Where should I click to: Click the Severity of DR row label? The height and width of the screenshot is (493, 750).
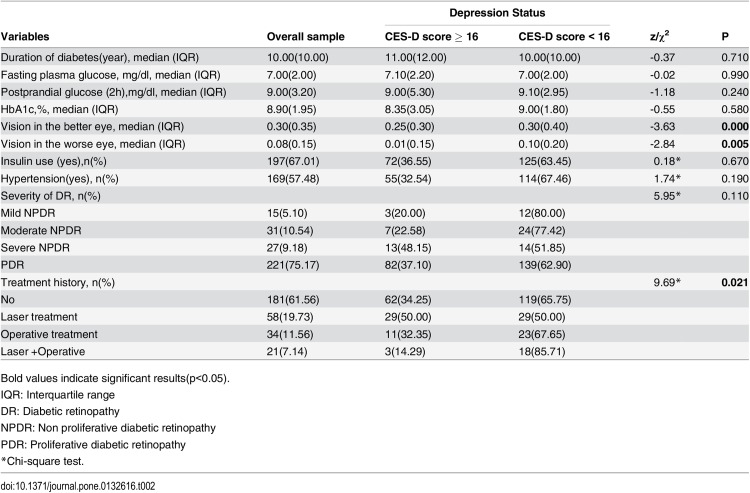pos(51,196)
